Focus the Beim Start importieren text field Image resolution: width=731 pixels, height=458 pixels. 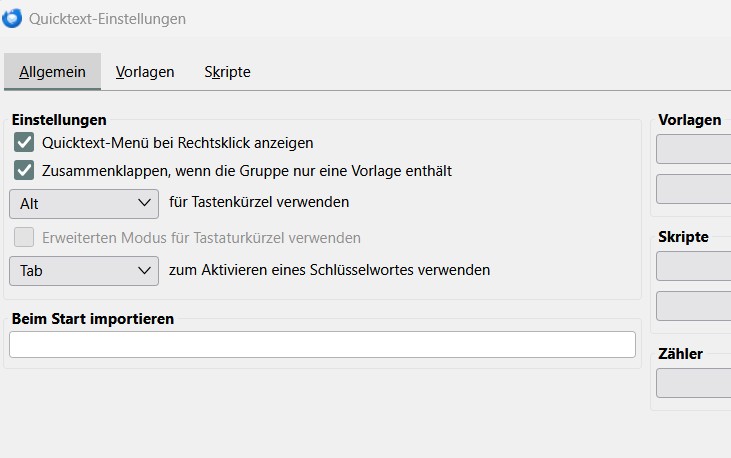click(322, 345)
